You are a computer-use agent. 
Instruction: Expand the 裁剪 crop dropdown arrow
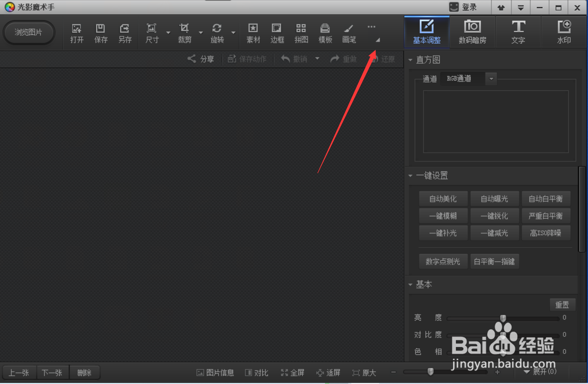201,33
